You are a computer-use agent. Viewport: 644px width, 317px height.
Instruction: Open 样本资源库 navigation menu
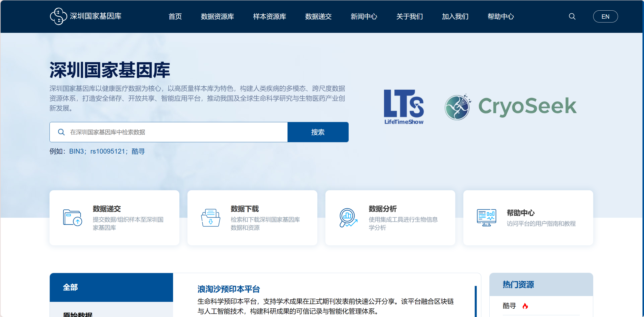269,16
